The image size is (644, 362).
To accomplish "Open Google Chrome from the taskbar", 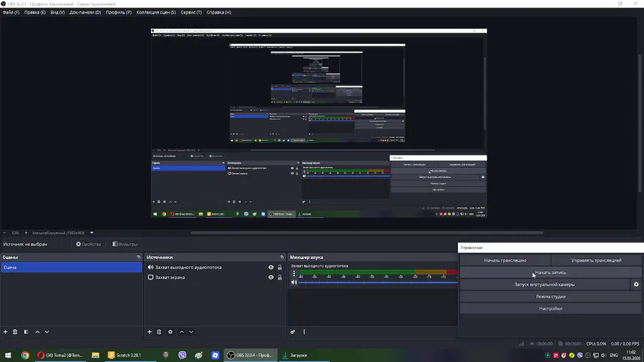I will (25, 355).
